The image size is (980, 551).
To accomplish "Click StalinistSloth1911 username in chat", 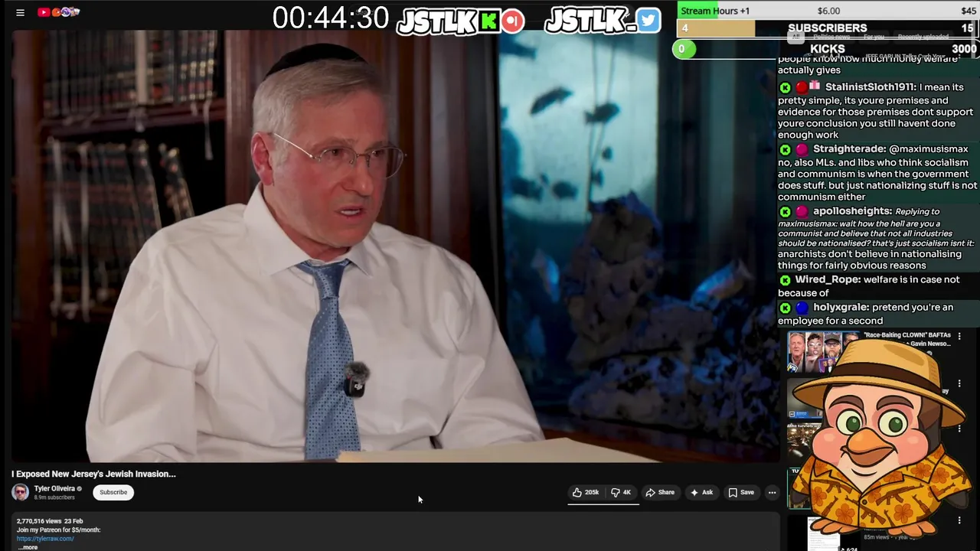I will pyautogui.click(x=870, y=87).
